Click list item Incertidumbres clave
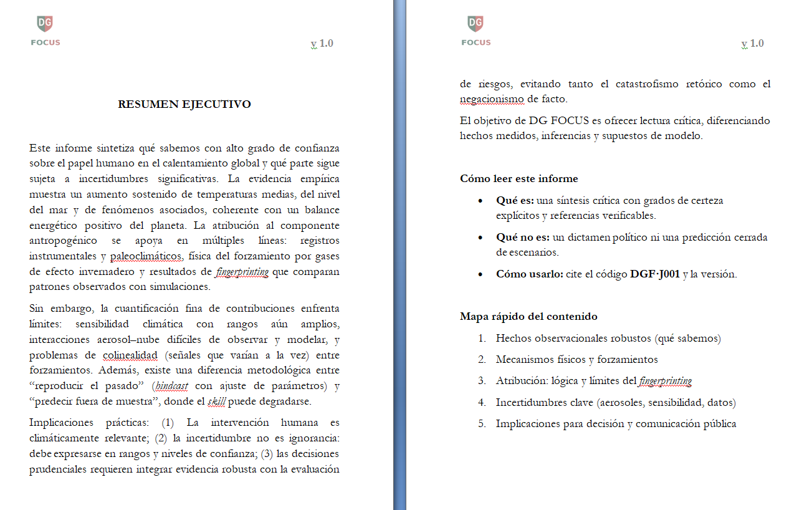 tap(616, 402)
